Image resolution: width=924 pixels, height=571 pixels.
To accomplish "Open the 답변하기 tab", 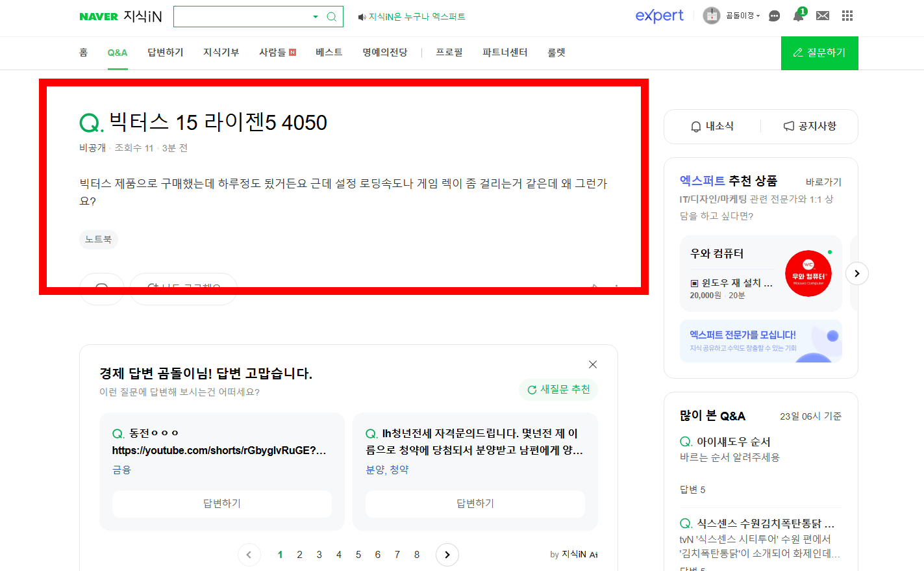I will tap(166, 53).
